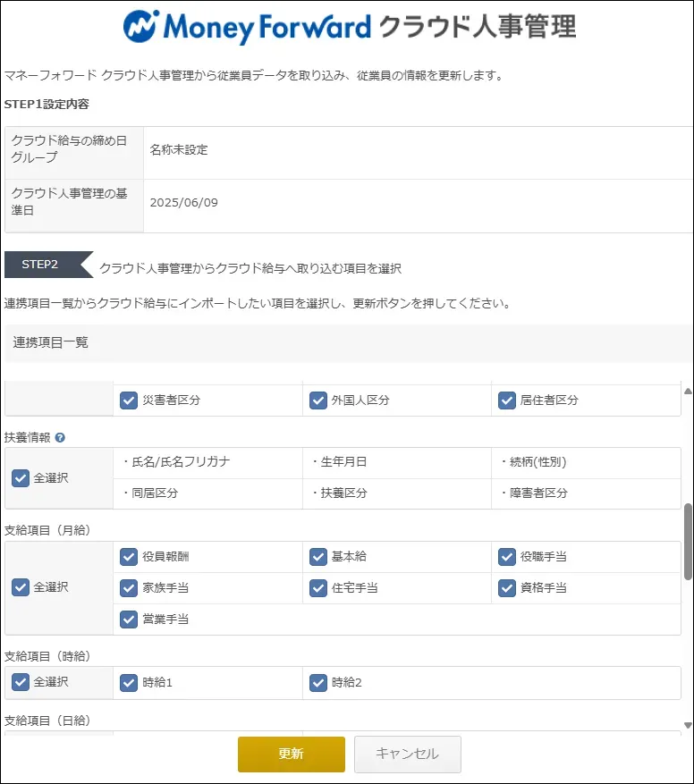
Task: Uncheck the 居住者区分 checkbox
Action: (x=507, y=400)
